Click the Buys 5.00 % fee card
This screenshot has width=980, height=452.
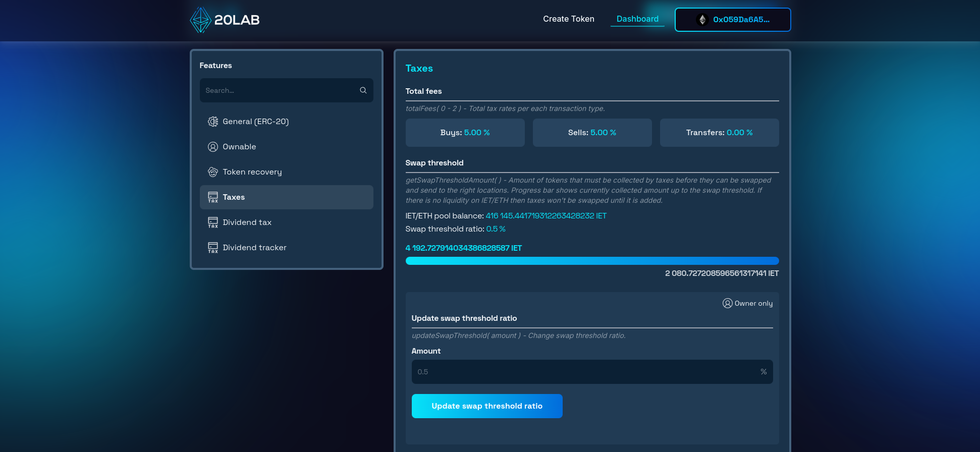(x=465, y=133)
